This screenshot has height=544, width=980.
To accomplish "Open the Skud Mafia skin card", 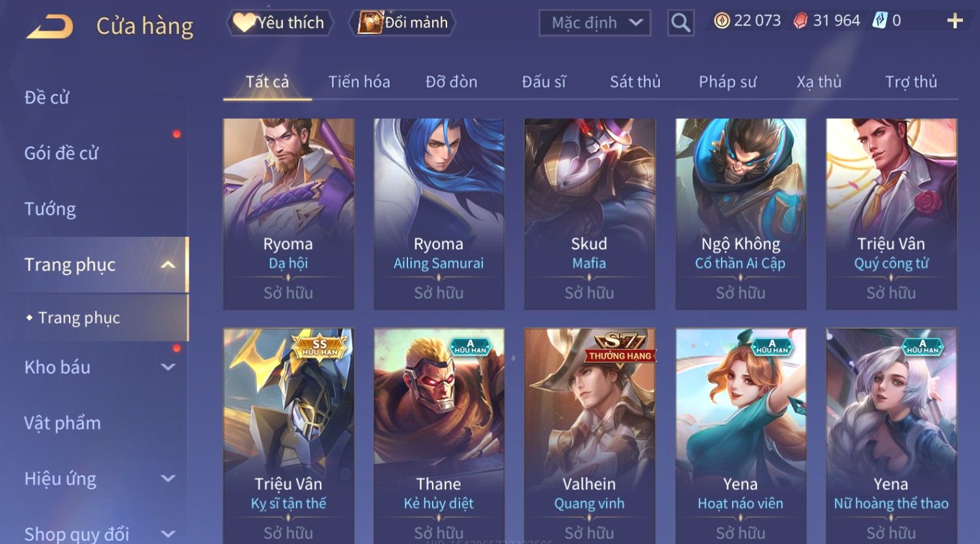I will pos(590,214).
